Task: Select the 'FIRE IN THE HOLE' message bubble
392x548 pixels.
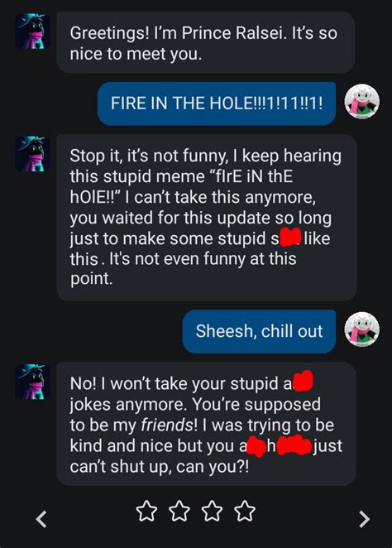Action: click(217, 103)
